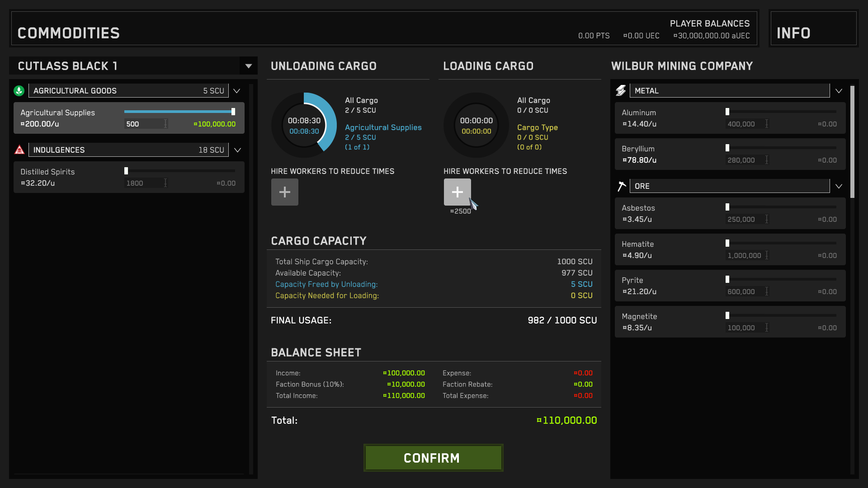Hire a loading cargo worker for ¤2500
868x488 pixels.
pyautogui.click(x=457, y=192)
